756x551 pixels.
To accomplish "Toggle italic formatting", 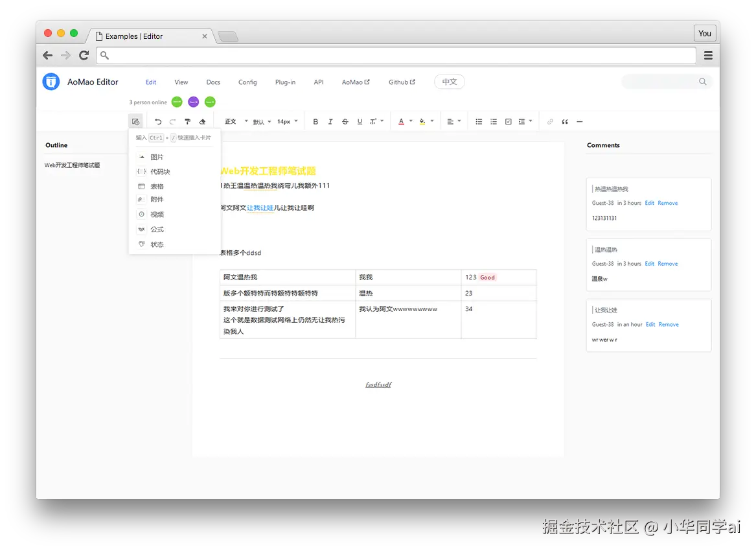I will [330, 122].
